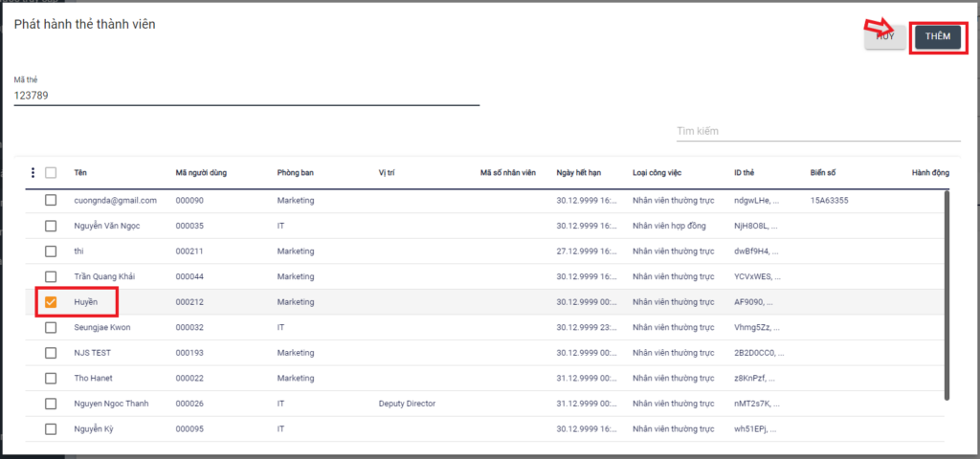This screenshot has height=459, width=980.
Task: Tick the Nguyen Ngoc Thanh checkbox
Action: point(51,404)
